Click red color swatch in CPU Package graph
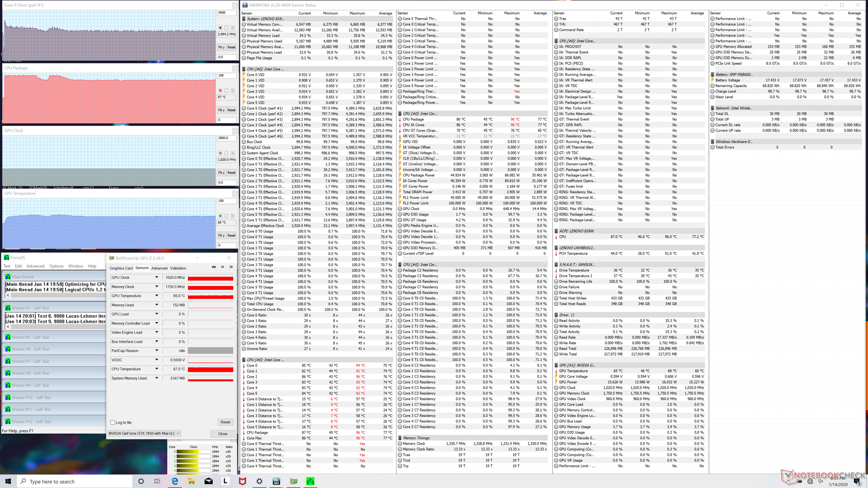Image resolution: width=868 pixels, height=488 pixels. click(x=220, y=91)
